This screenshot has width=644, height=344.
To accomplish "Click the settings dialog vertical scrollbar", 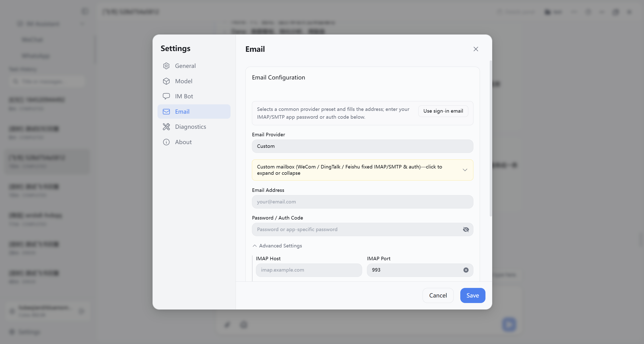I will (490, 138).
